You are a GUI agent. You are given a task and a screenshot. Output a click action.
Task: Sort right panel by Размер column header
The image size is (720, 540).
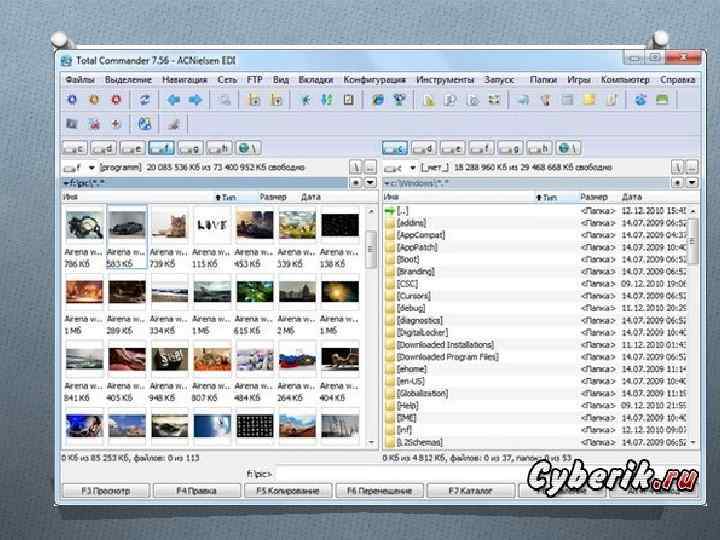(594, 197)
